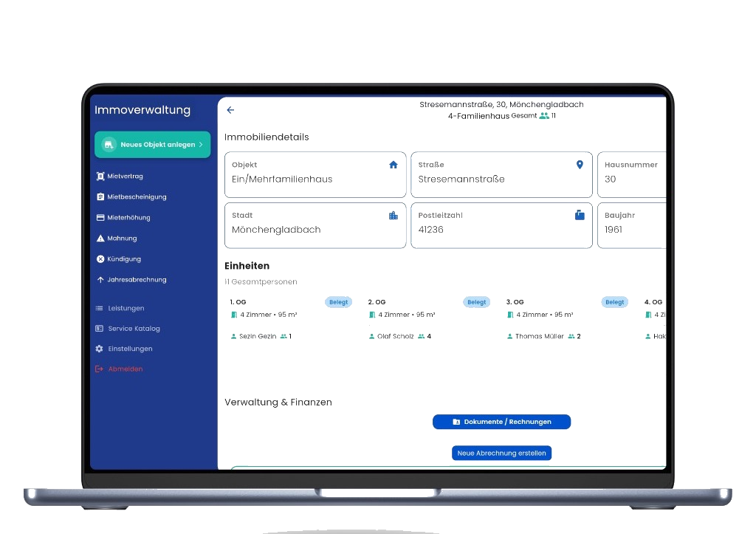756x534 pixels.
Task: Click the 4-Familienhaus header text
Action: [x=478, y=116]
